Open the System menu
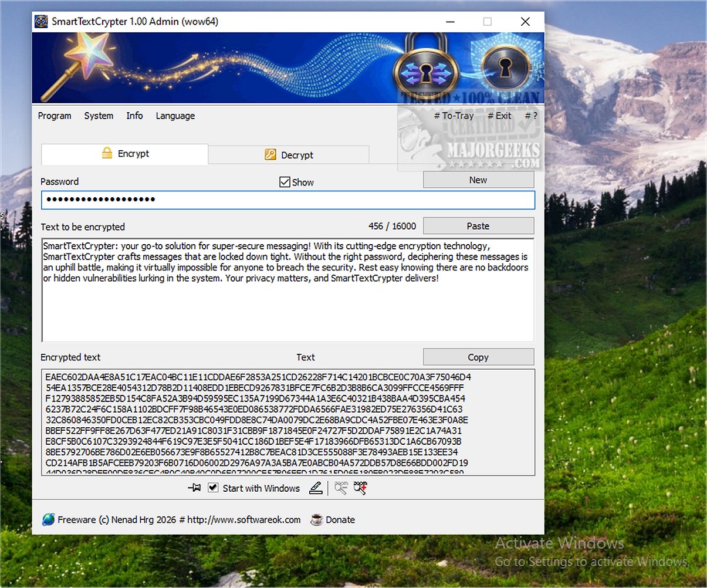This screenshot has width=707, height=588. (x=99, y=116)
